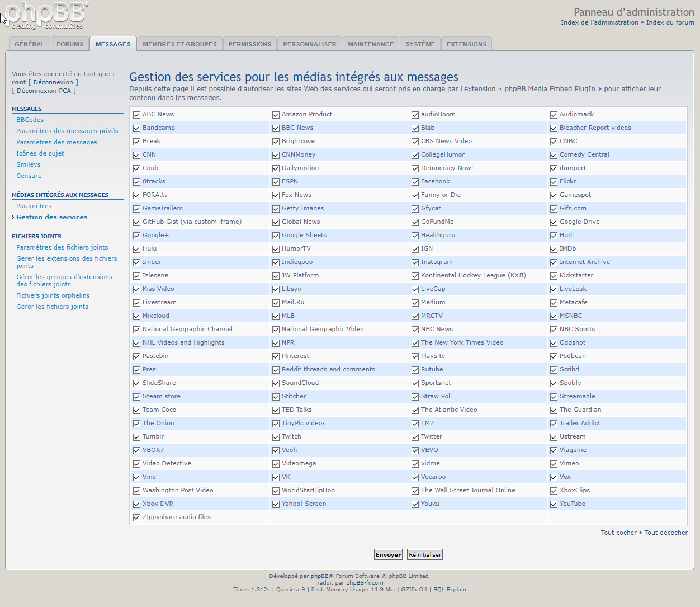This screenshot has height=607, width=700.
Task: Click the phpBB logo
Action: point(46,15)
